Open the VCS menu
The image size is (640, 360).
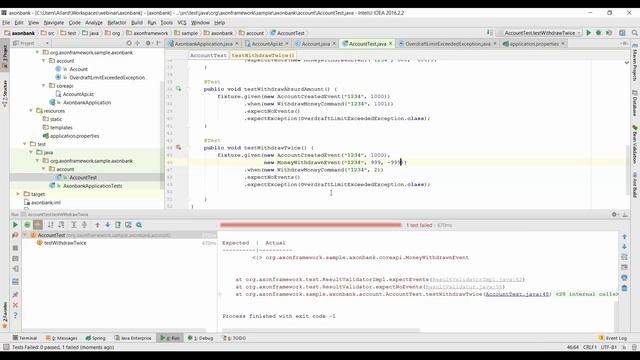point(182,22)
